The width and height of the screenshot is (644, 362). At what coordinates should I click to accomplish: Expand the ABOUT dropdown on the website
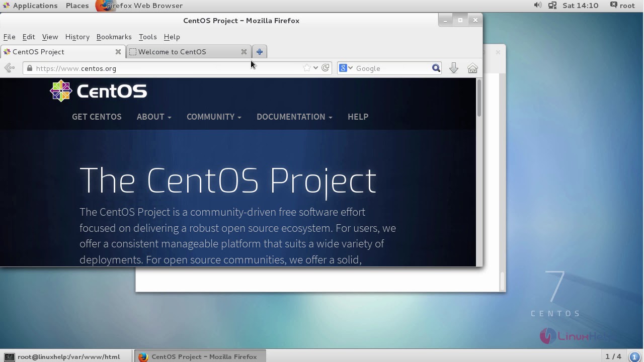click(154, 117)
